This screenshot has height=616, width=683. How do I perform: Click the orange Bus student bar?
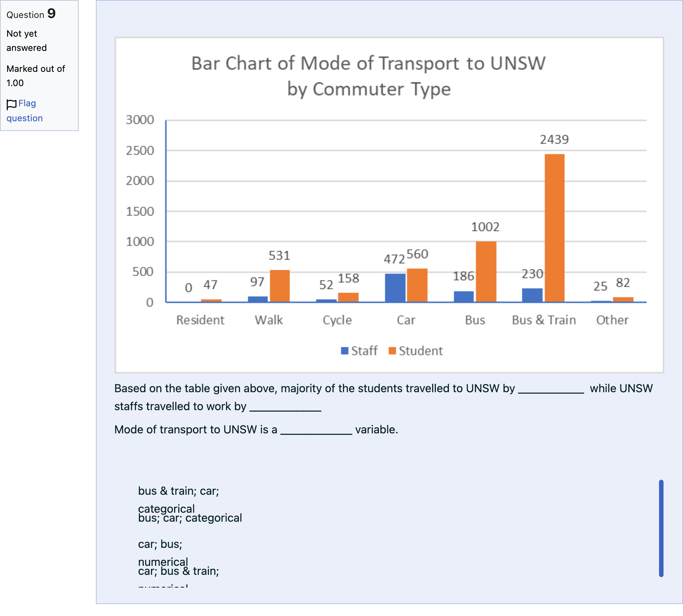pos(486,272)
